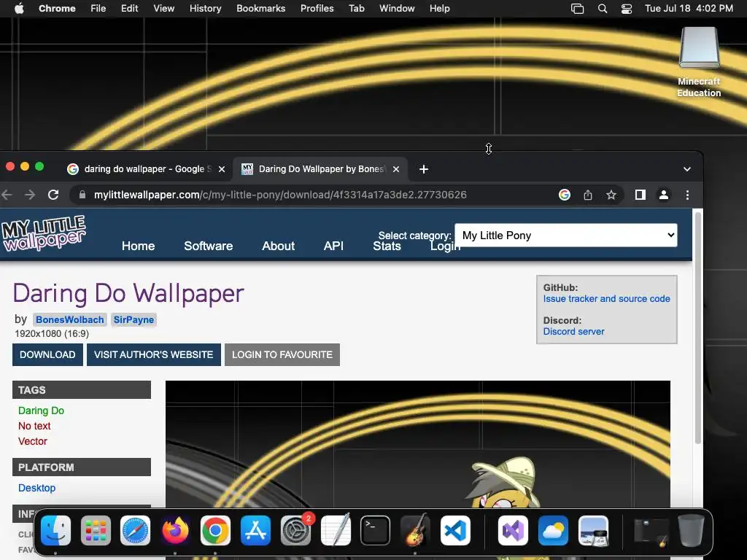747x560 pixels.
Task: Open a new Chrome tab
Action: [424, 169]
